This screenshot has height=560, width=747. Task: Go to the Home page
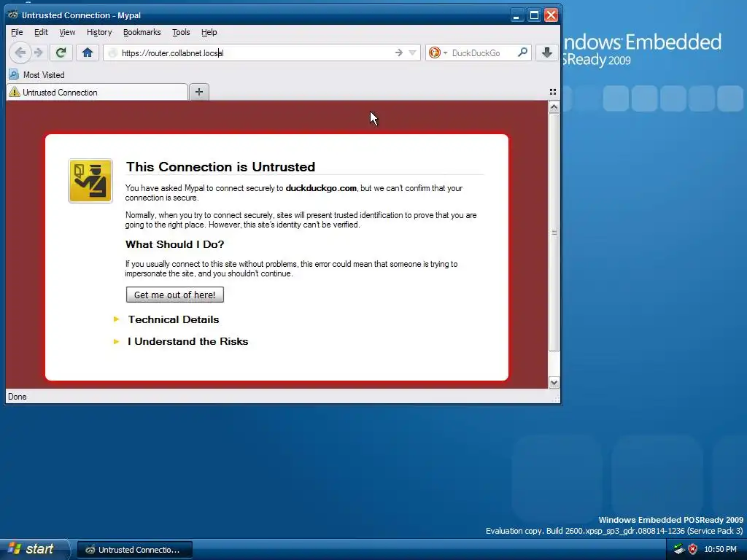coord(88,52)
